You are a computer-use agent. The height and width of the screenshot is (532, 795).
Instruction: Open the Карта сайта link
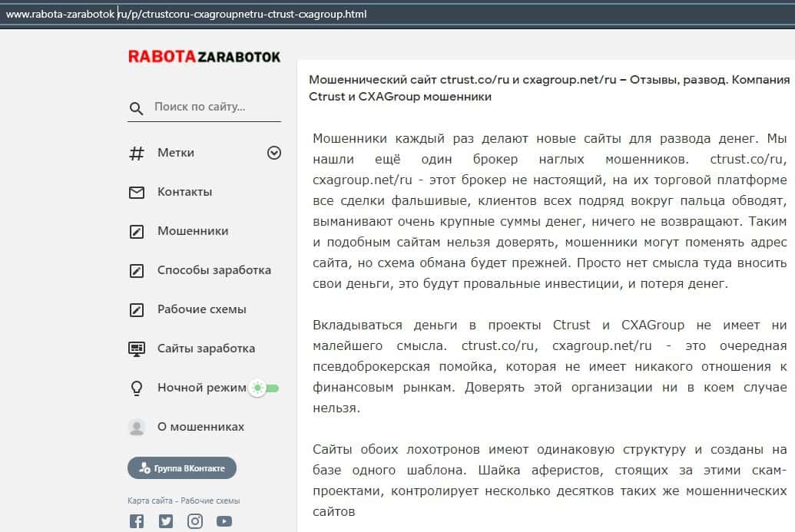[150, 501]
